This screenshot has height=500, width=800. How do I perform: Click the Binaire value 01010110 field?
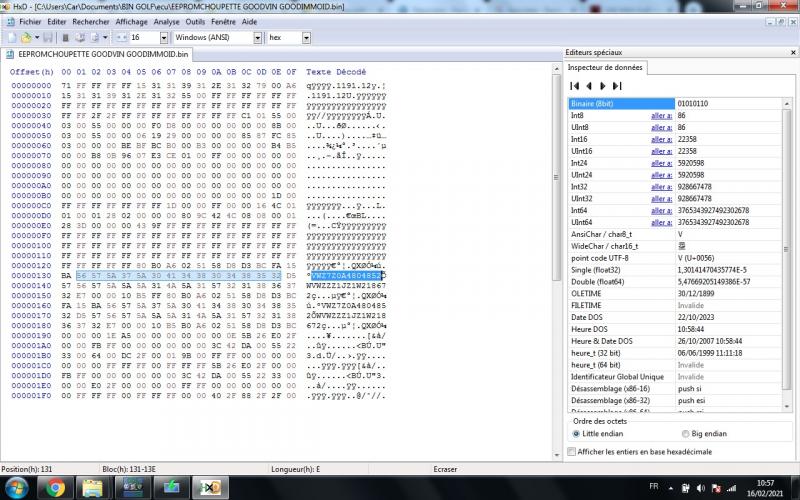point(728,104)
